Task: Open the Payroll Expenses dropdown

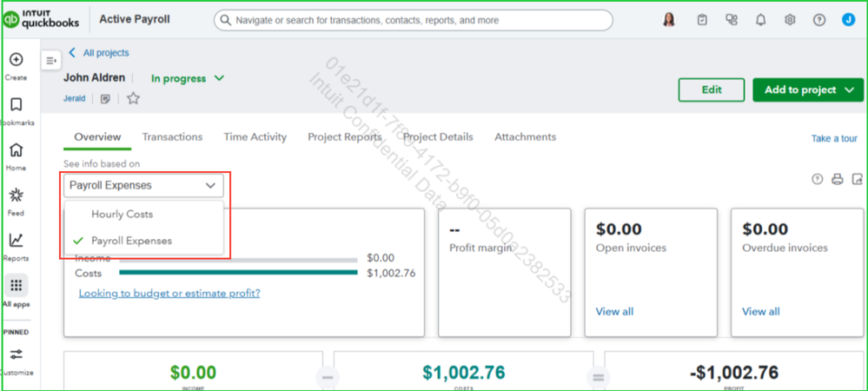Action: pos(142,185)
